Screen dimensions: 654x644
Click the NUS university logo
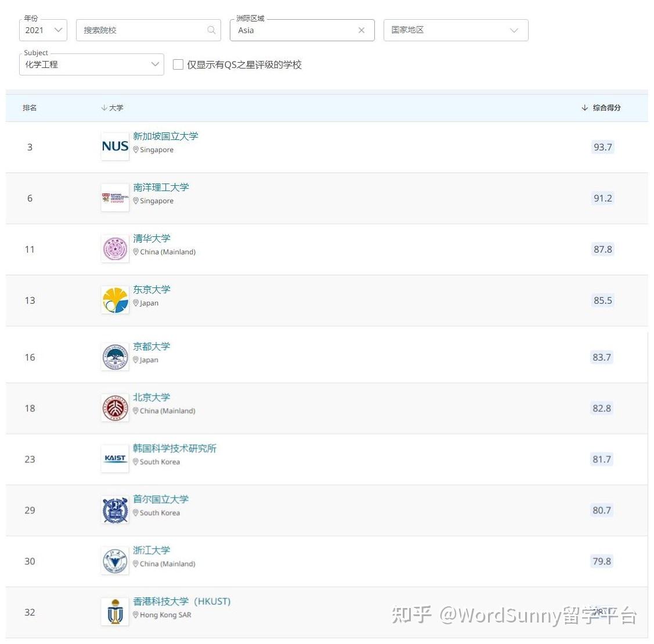(115, 146)
